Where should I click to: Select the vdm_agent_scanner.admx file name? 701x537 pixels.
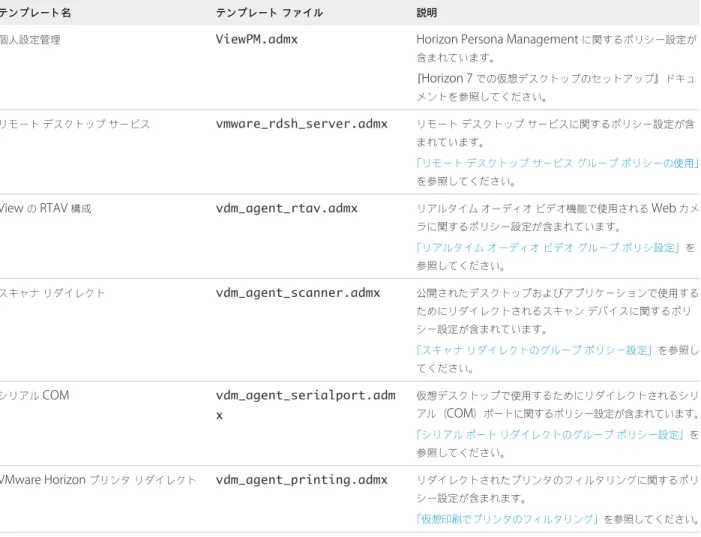[298, 293]
